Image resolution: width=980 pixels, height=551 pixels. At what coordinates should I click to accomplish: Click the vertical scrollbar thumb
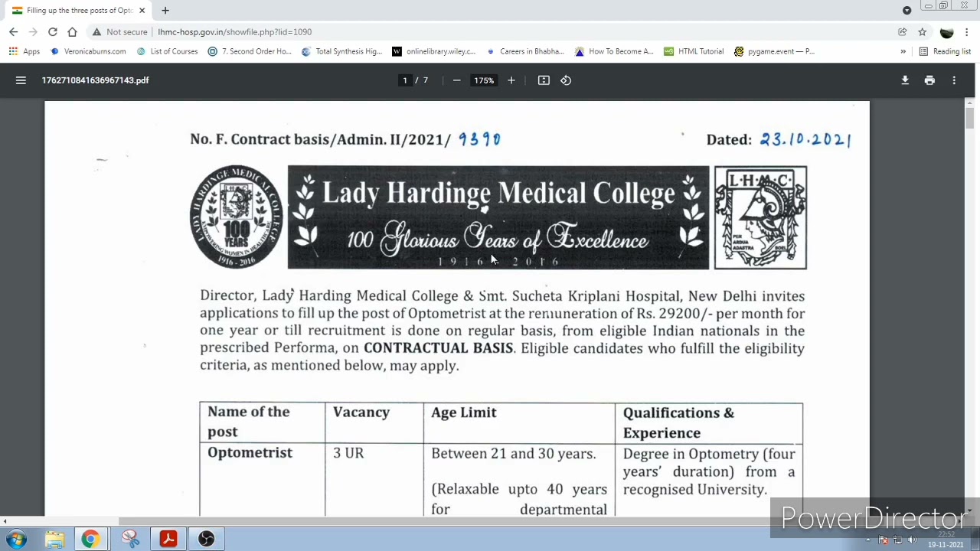click(969, 118)
